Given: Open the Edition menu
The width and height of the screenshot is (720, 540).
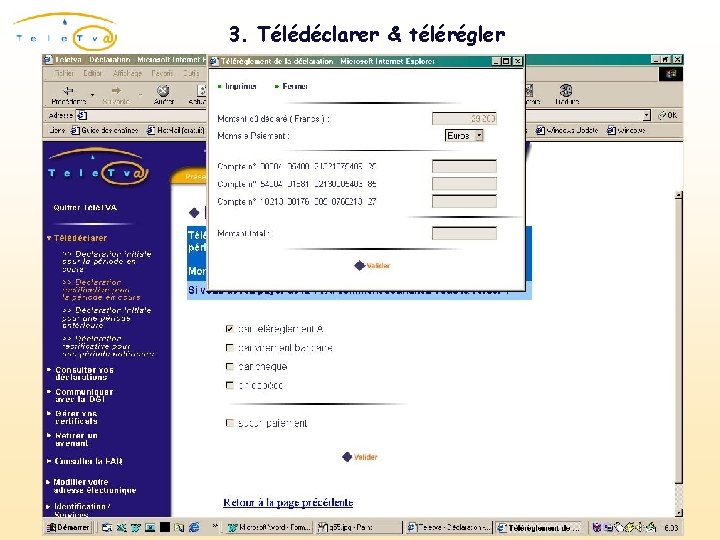Looking at the screenshot, I should (x=92, y=73).
